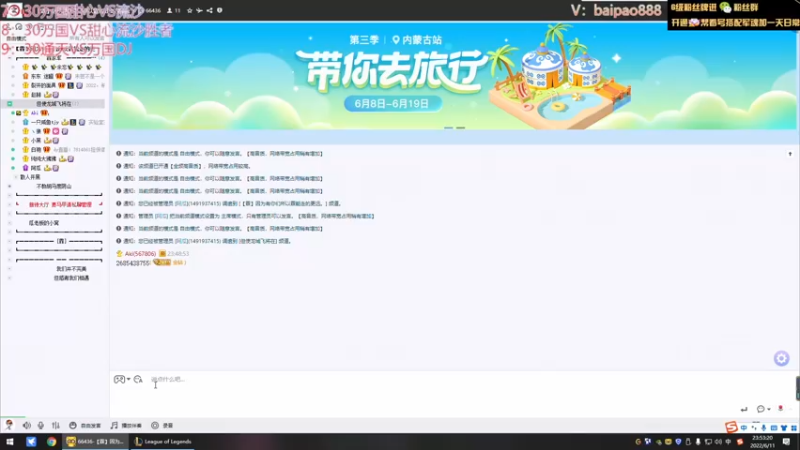
Task: Mute the speaker in bottom toolbar
Action: coord(27,425)
